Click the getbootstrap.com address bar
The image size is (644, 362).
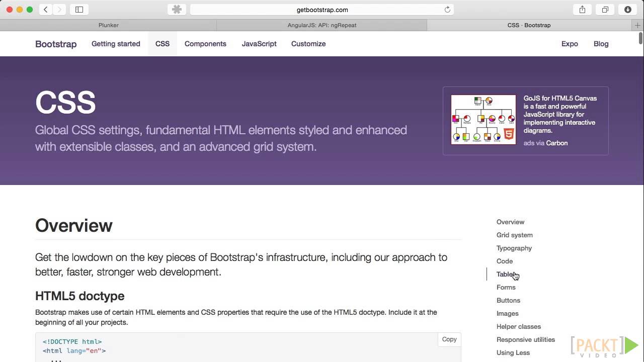point(322,10)
